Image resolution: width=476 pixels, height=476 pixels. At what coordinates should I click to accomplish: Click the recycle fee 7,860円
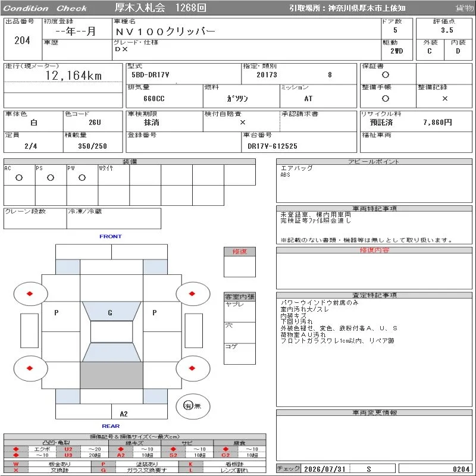[x=437, y=123]
